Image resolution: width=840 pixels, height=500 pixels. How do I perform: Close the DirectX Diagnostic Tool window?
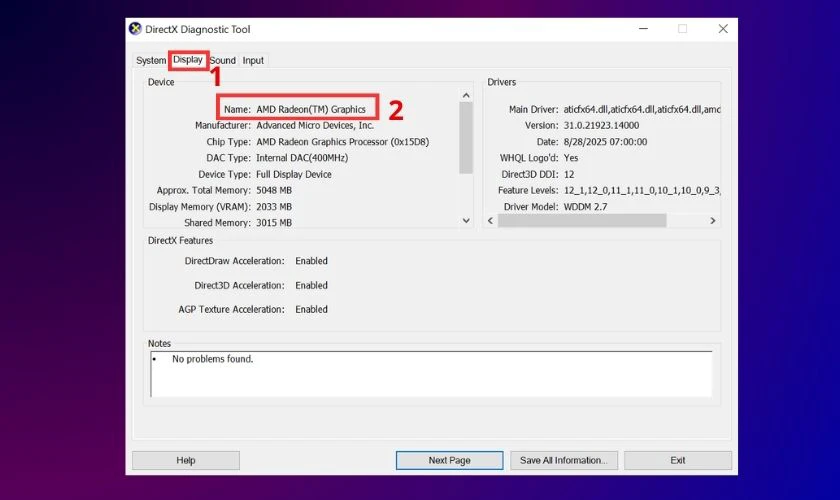[x=723, y=29]
